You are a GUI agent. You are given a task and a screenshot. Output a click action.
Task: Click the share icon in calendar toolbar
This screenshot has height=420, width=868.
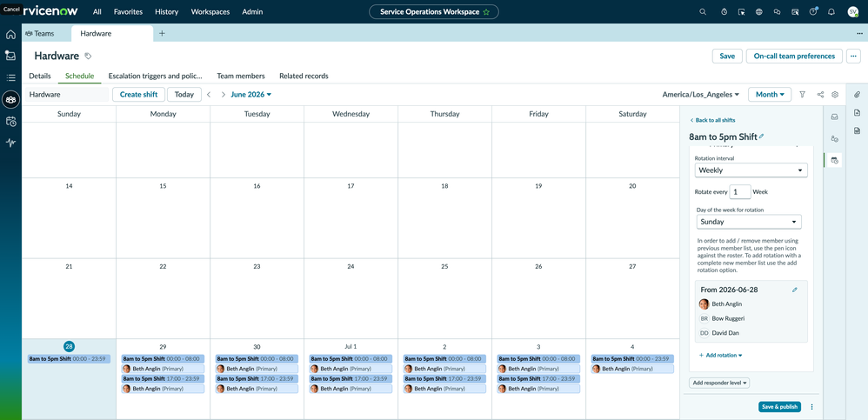coord(820,95)
